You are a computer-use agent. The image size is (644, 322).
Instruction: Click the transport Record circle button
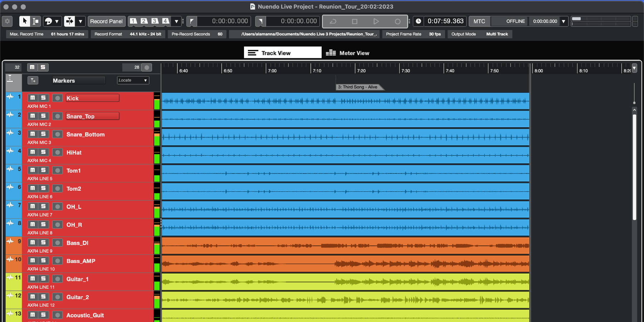coord(397,21)
